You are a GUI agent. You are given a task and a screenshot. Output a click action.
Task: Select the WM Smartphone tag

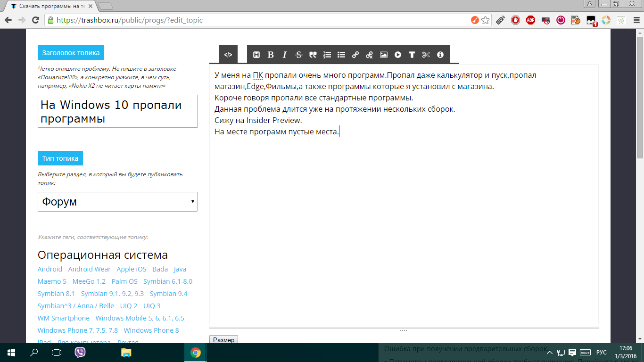point(64,318)
